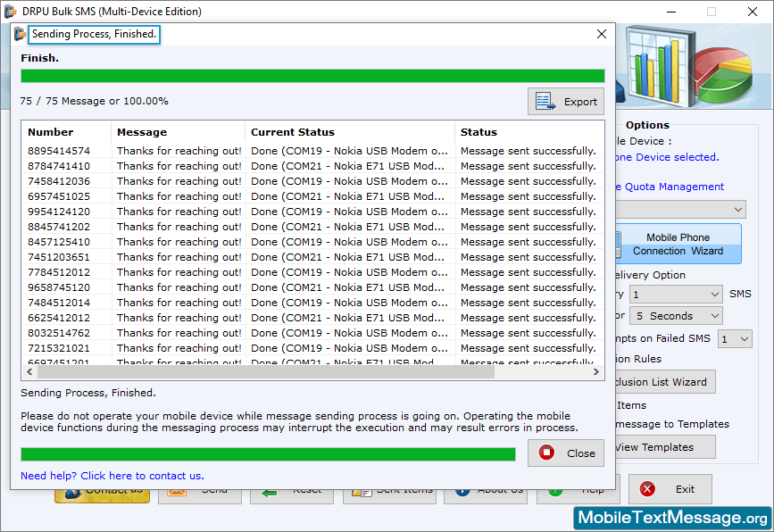Select row with number 7451203651

[312, 257]
